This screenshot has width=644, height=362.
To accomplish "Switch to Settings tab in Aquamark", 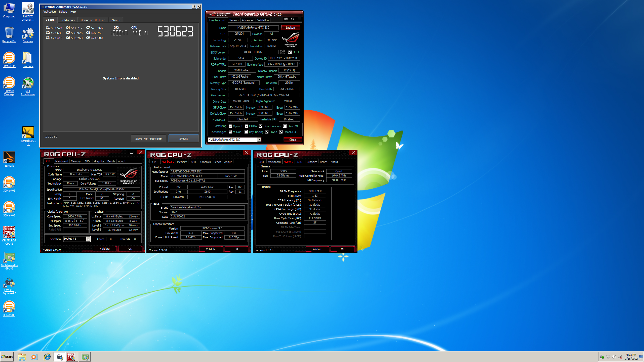I will (x=67, y=20).
